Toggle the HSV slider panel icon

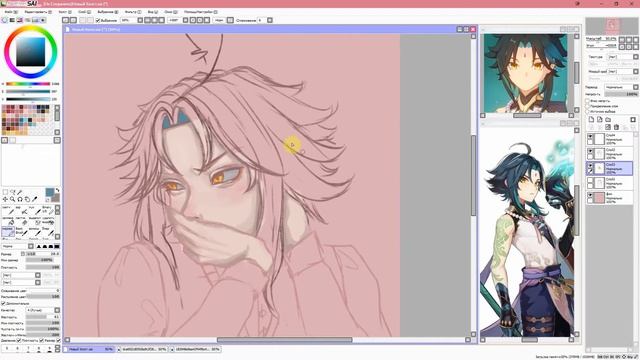(x=20, y=20)
